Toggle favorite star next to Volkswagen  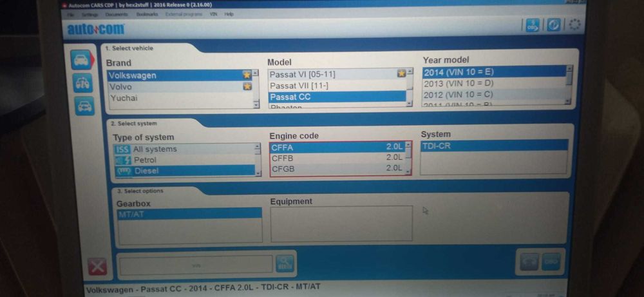coord(247,75)
